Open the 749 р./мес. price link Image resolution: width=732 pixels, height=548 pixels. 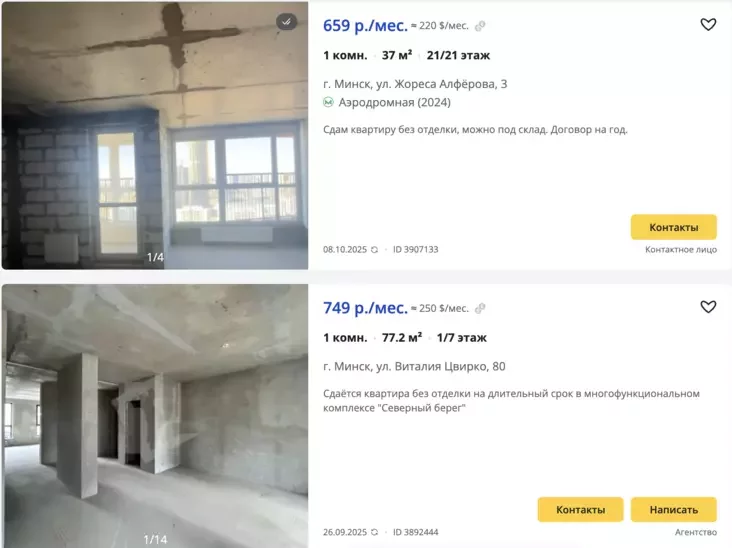[365, 308]
